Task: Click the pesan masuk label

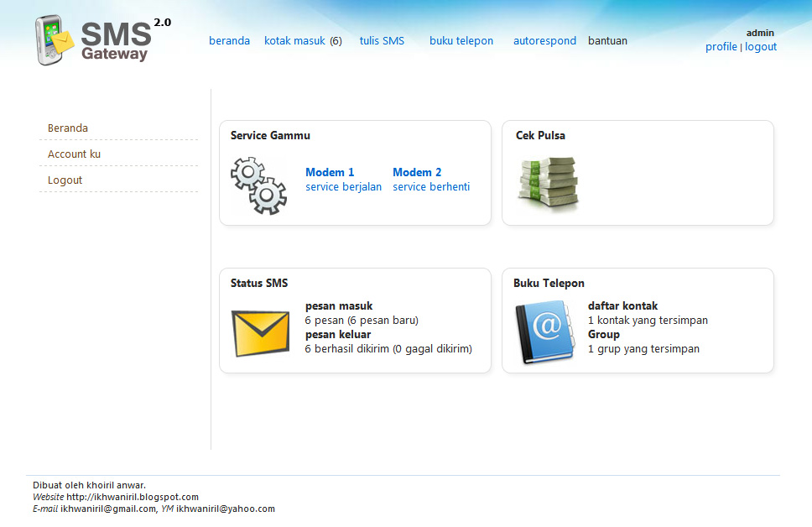Action: click(x=339, y=305)
